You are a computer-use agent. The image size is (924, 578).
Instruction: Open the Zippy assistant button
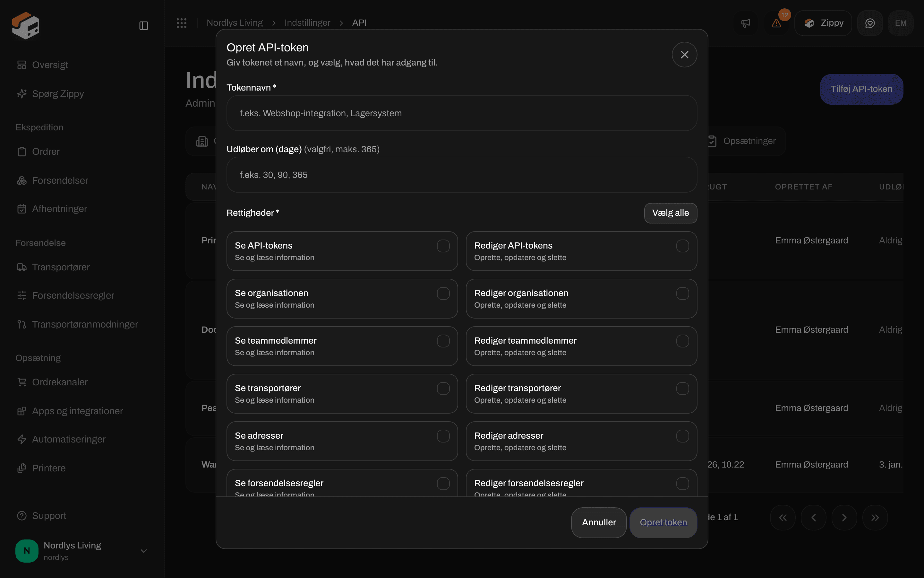[823, 23]
